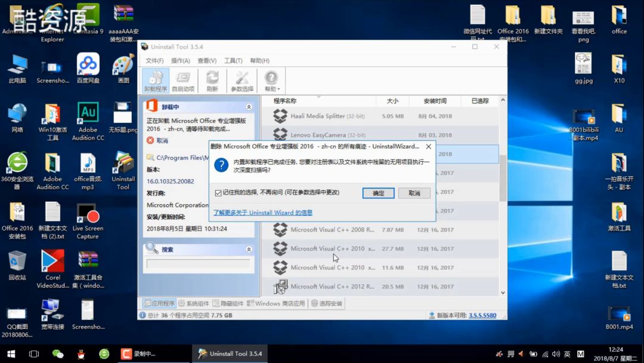Click the search input field
Viewport: 644px width, 363px height.
(199, 264)
